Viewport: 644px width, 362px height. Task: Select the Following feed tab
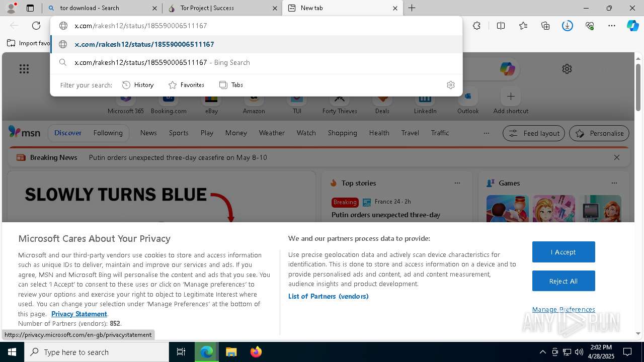pyautogui.click(x=108, y=133)
